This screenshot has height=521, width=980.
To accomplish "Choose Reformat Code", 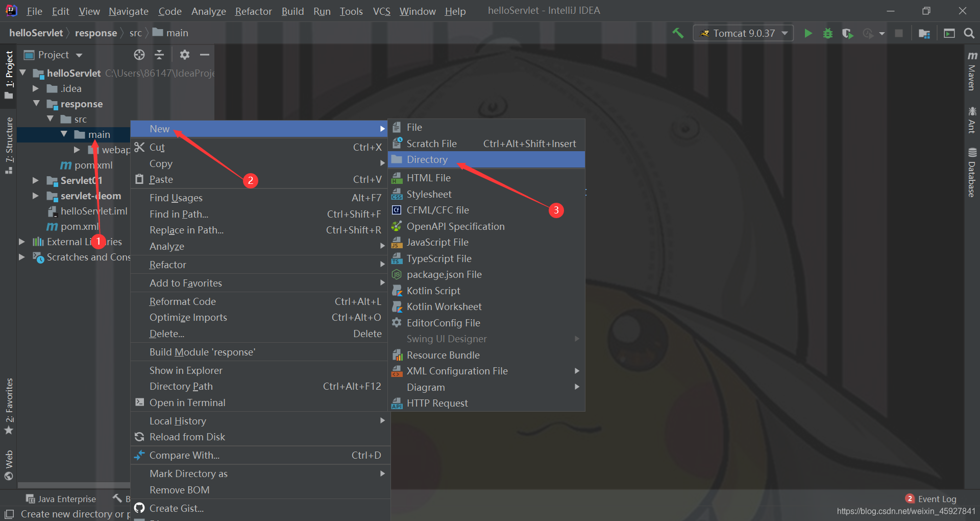I will point(259,301).
